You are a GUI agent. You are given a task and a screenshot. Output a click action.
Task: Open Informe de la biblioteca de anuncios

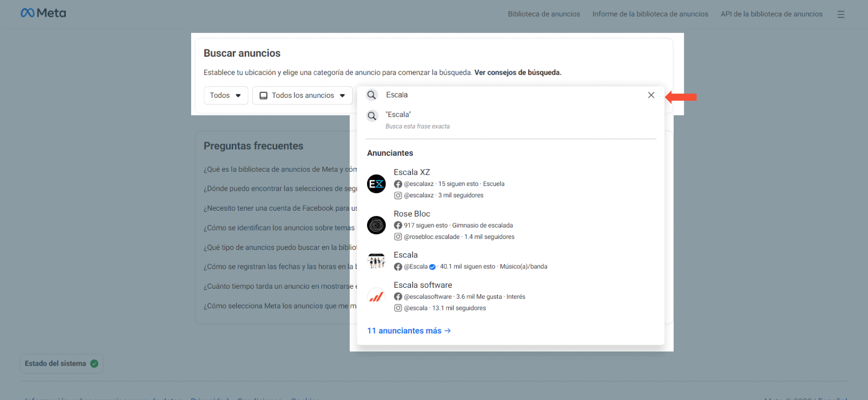pyautogui.click(x=650, y=14)
